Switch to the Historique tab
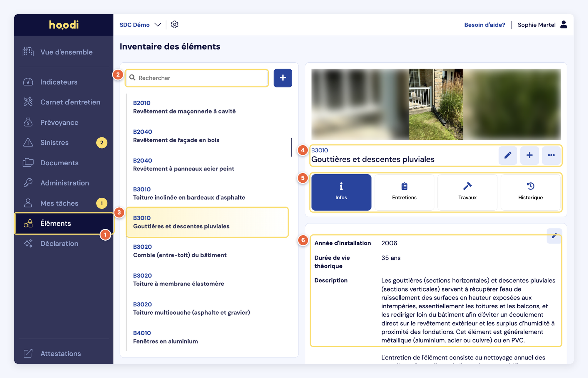The height and width of the screenshot is (378, 588). [x=530, y=192]
